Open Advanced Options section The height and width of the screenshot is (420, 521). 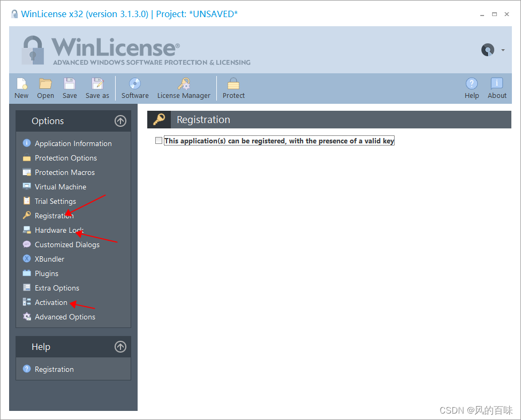[x=65, y=317]
